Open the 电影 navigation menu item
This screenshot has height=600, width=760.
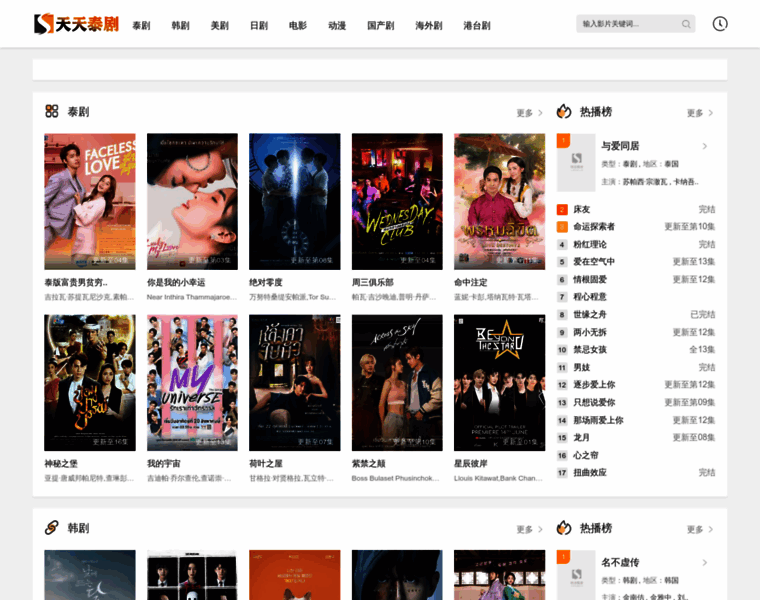[298, 26]
